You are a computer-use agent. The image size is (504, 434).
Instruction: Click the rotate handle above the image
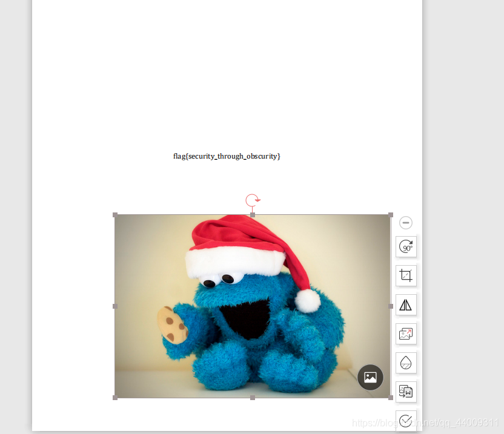tap(253, 200)
